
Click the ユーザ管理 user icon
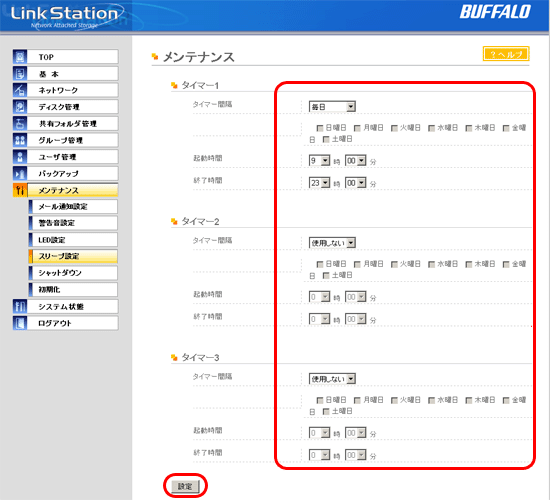[x=20, y=157]
